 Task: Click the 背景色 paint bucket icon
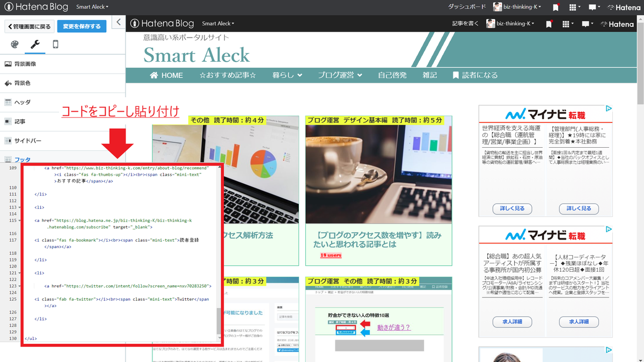click(8, 83)
